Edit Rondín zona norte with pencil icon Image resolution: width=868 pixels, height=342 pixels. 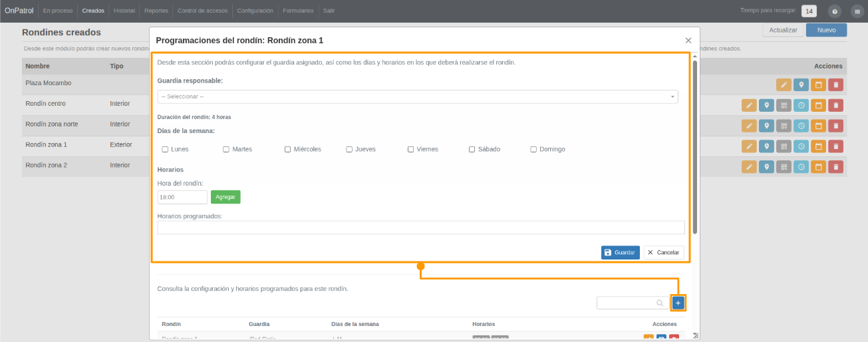pos(749,126)
